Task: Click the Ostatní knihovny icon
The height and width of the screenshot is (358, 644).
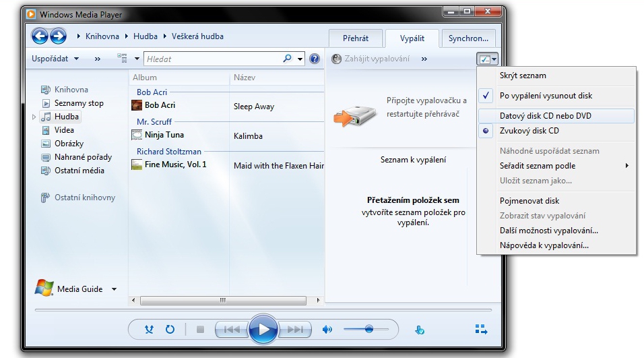Action: coord(45,198)
